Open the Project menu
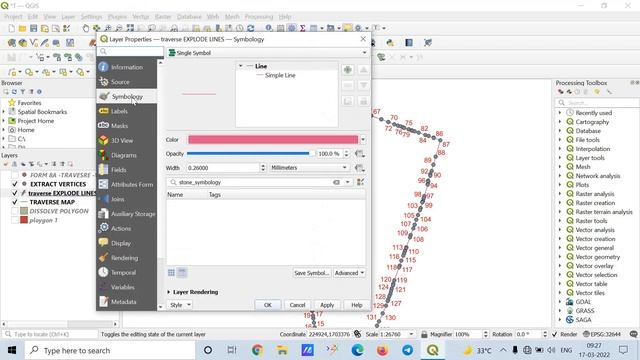 (13, 17)
